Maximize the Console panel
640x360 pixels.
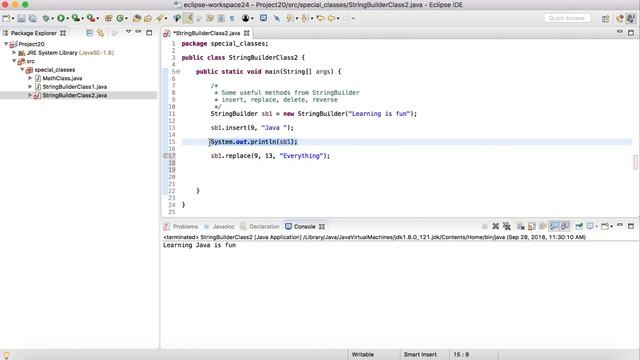pyautogui.click(x=631, y=226)
